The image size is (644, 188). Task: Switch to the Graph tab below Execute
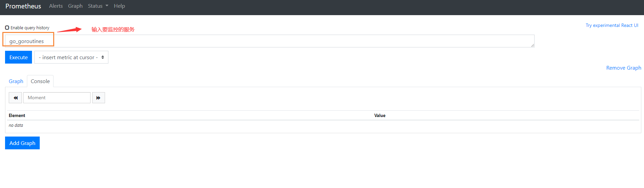[x=16, y=81]
